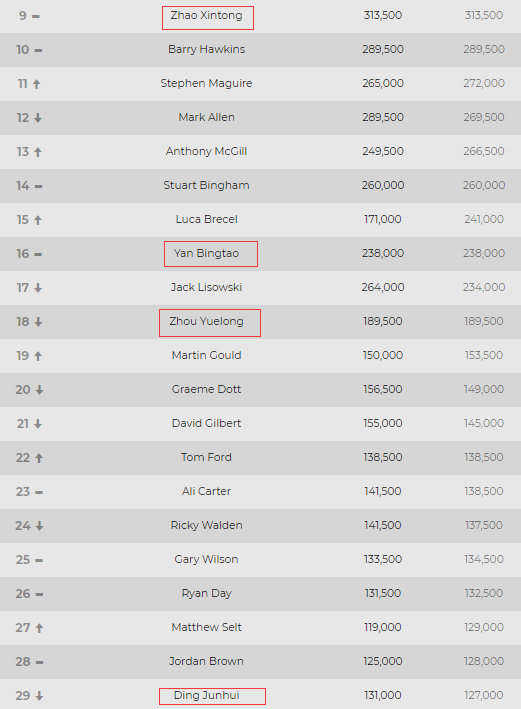Open Zhou Yuelong's profile link
The width and height of the screenshot is (521, 709).
[x=206, y=321]
